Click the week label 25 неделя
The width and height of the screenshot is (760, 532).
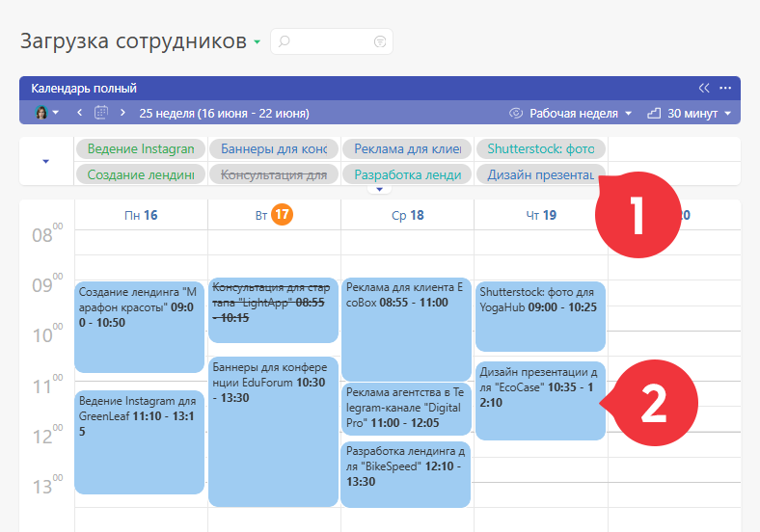point(224,114)
